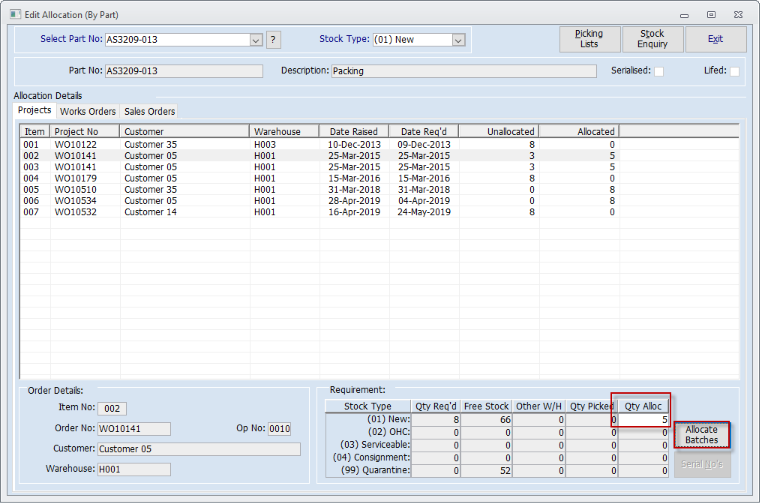Open the Picking Lists button

coord(589,39)
